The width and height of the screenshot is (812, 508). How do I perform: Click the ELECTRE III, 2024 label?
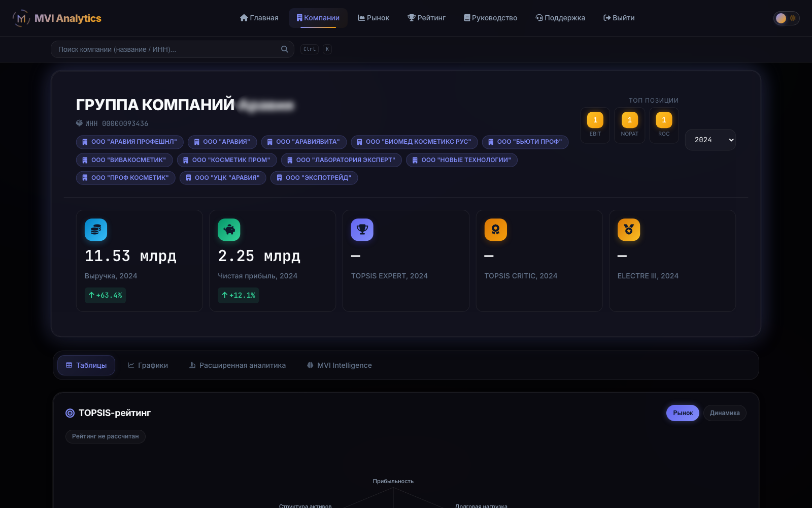click(x=648, y=276)
